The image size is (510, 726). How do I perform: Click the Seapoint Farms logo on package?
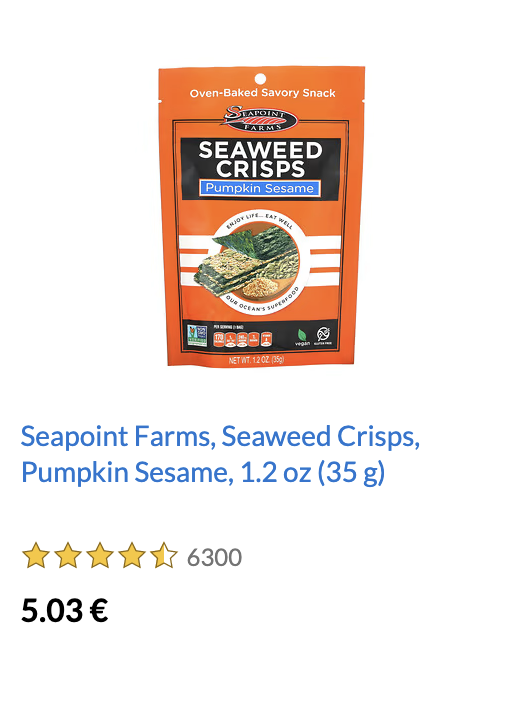coord(260,119)
